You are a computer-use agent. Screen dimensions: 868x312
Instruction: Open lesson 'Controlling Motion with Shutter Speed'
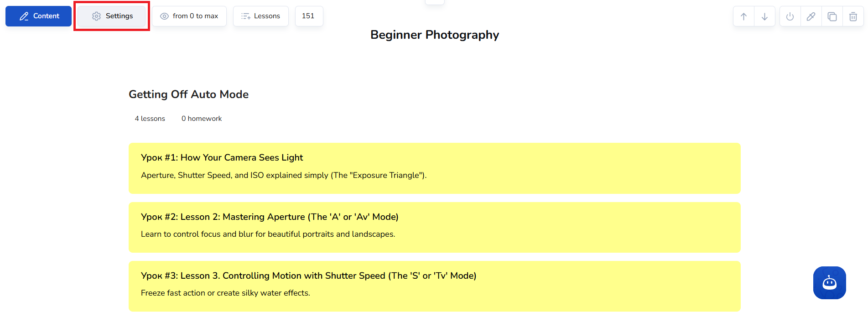coord(434,286)
